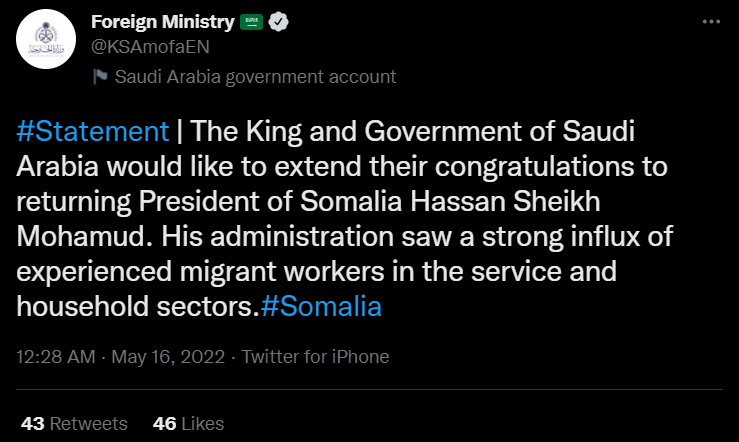Click the word congratulations in the tweet
This screenshot has width=739, height=442.
[x=534, y=167]
